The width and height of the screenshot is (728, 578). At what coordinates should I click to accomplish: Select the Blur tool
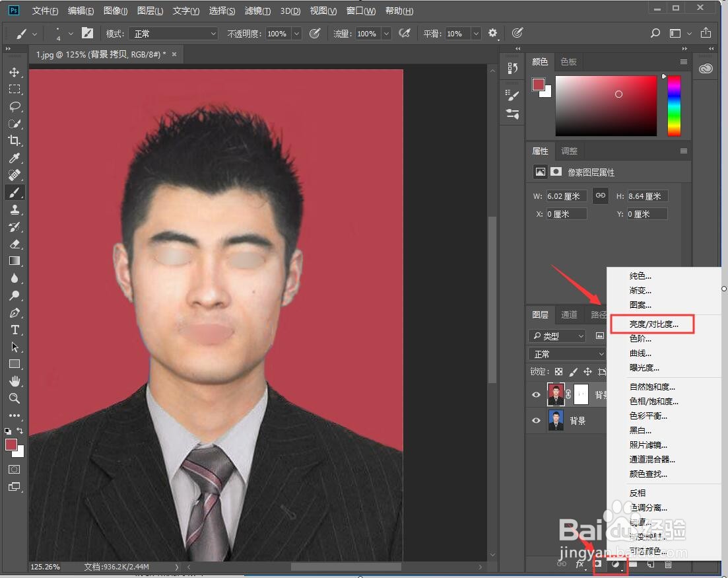(15, 278)
